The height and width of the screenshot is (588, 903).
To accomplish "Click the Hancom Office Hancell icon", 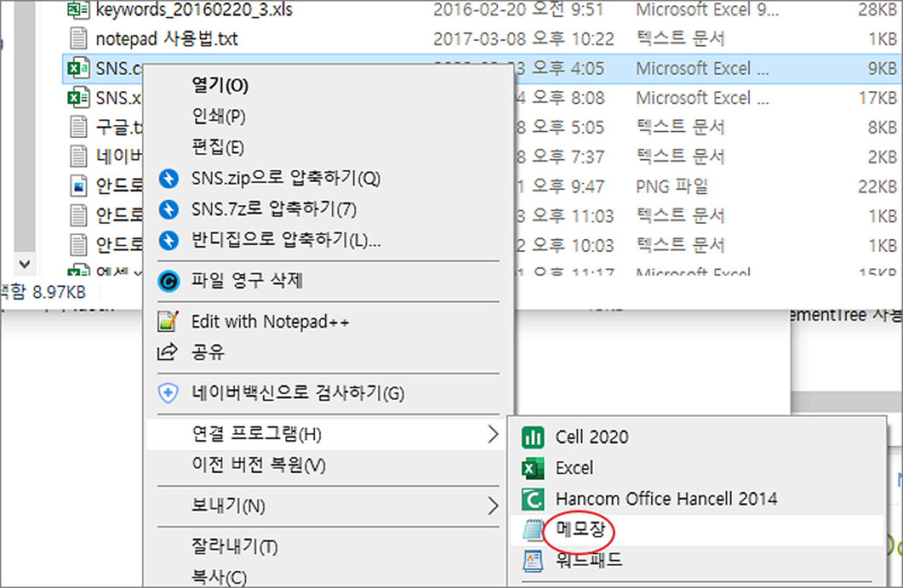I will 533,499.
